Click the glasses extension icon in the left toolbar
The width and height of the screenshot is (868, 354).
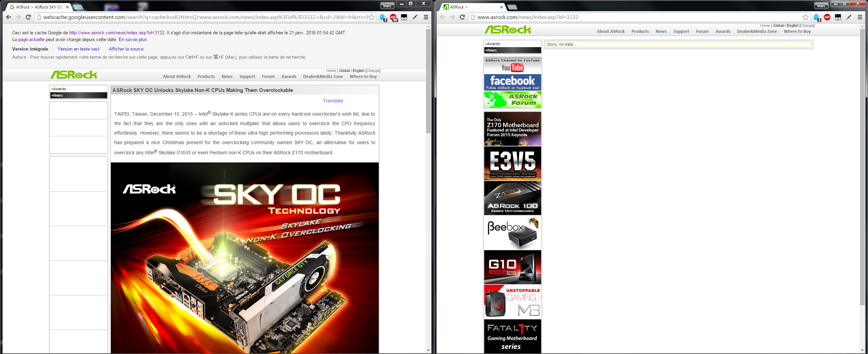point(404,17)
